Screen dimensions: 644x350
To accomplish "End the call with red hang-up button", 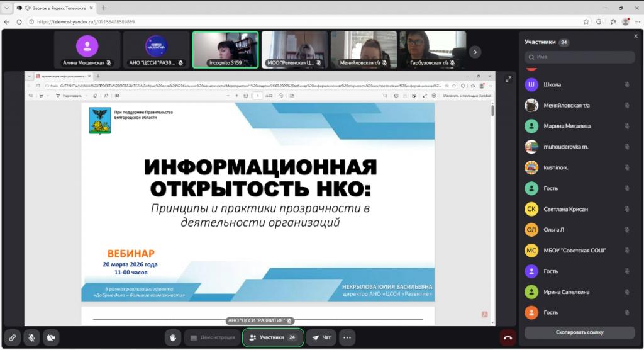I will 508,338.
